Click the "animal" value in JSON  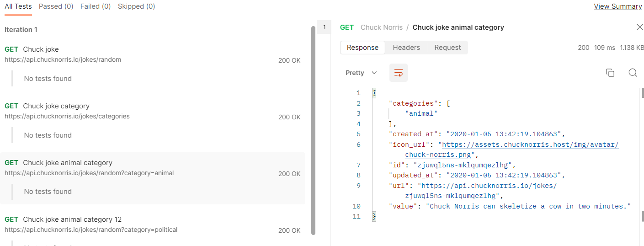pyautogui.click(x=421, y=113)
